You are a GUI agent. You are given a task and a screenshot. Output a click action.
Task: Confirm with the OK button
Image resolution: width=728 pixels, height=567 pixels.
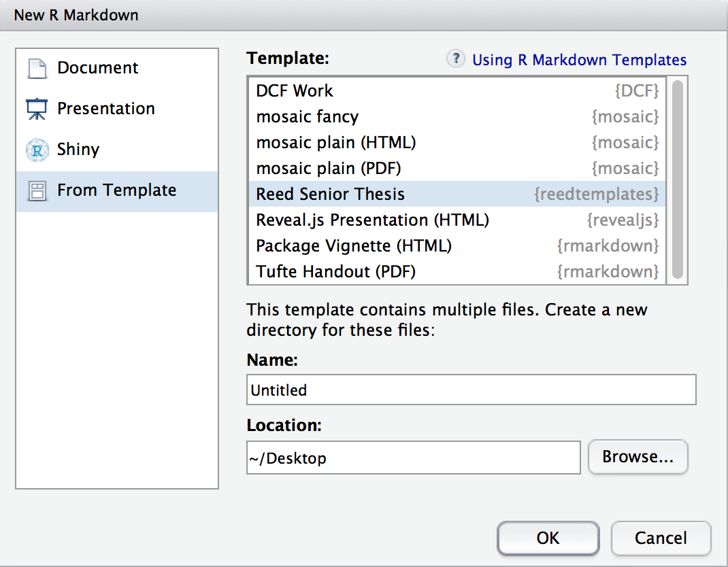pos(548,538)
